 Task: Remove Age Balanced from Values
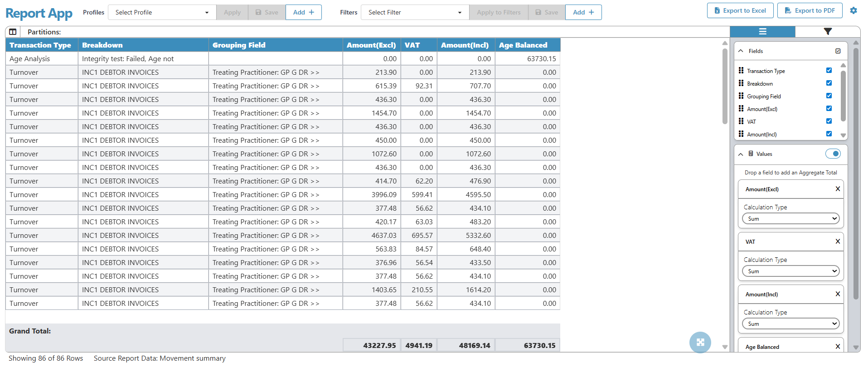click(838, 347)
